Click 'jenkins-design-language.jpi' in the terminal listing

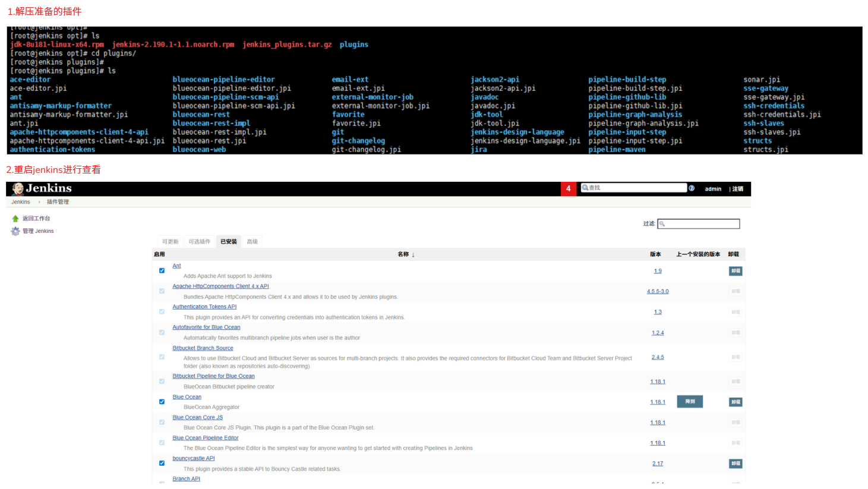coord(525,141)
